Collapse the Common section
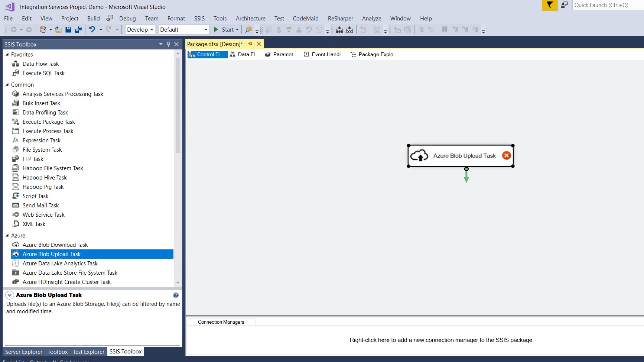Viewport: 644px width, 362px height. point(7,84)
